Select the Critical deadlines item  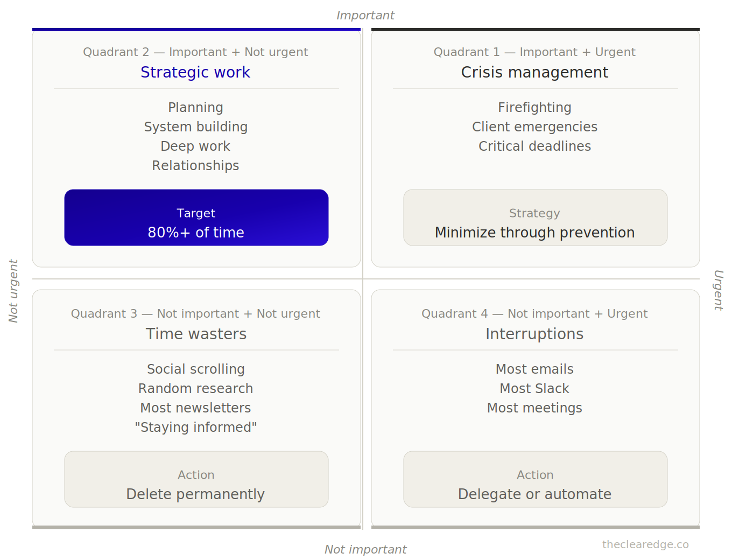pos(534,146)
